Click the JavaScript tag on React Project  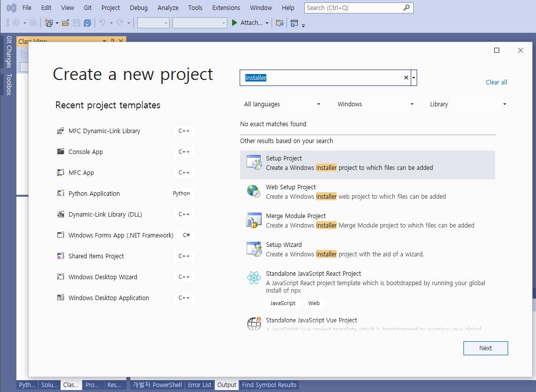coord(283,303)
